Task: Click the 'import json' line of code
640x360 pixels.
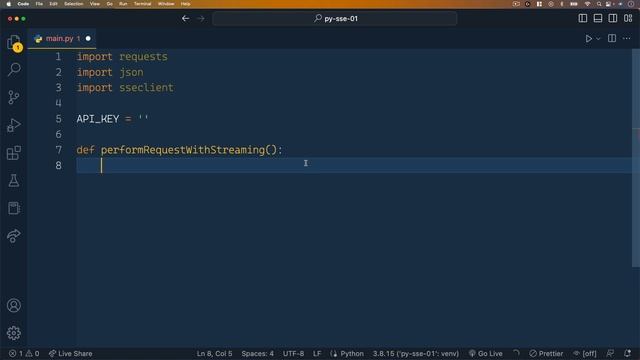Action: [110, 72]
